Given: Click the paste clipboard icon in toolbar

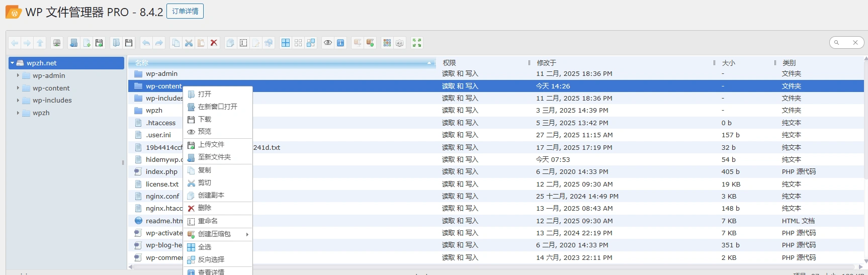Looking at the screenshot, I should point(201,43).
